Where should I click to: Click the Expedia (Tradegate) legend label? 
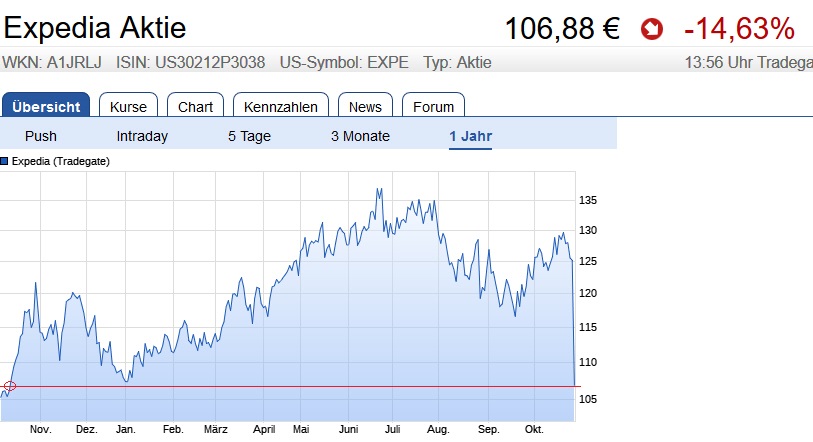(61, 161)
